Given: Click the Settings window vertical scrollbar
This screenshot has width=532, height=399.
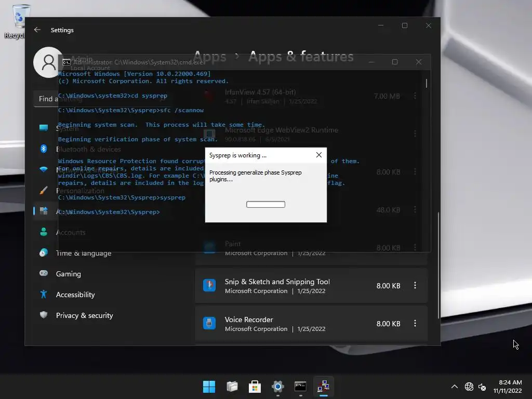Looking at the screenshot, I should tap(438, 264).
